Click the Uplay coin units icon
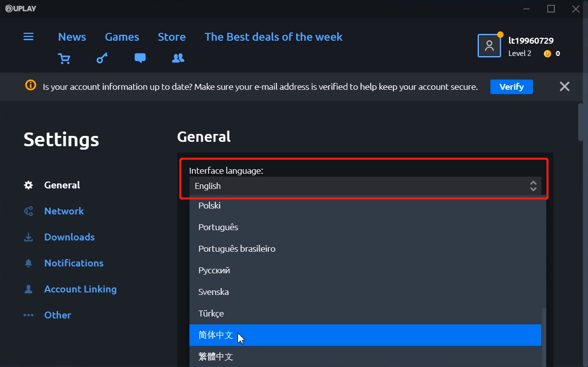This screenshot has height=367, width=588. [x=547, y=53]
